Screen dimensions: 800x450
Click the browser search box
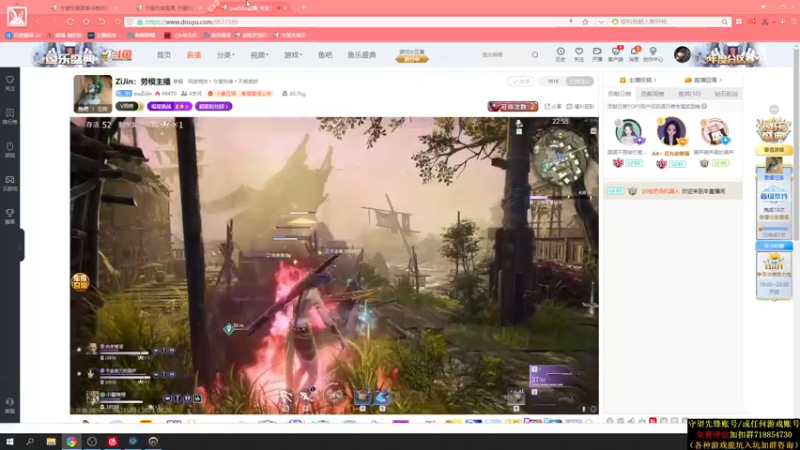[x=669, y=22]
